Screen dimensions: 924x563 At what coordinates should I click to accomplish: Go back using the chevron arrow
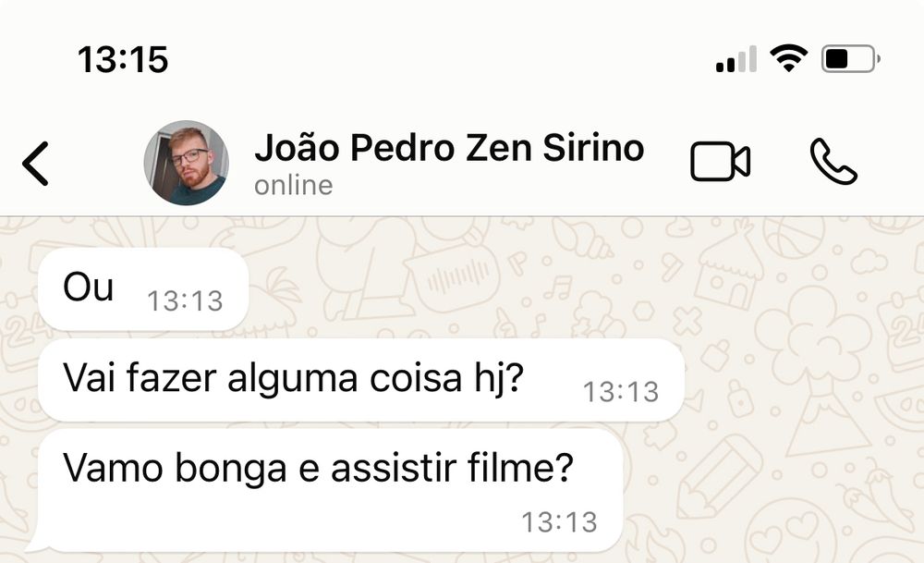(35, 164)
